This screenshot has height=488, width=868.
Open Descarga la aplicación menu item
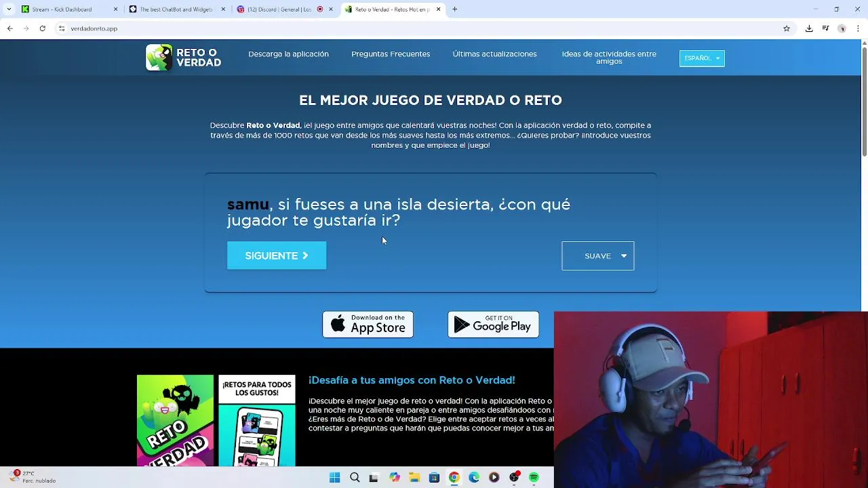[x=288, y=54]
